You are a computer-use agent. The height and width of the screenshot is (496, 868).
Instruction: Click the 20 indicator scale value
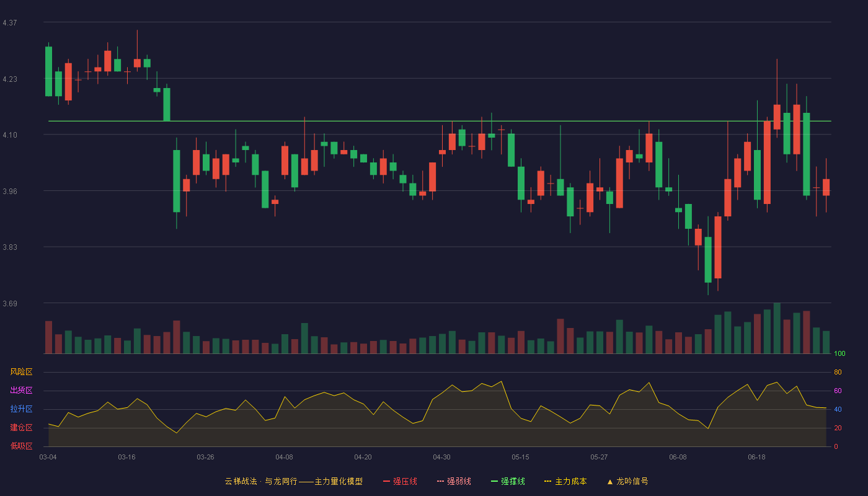coord(838,428)
